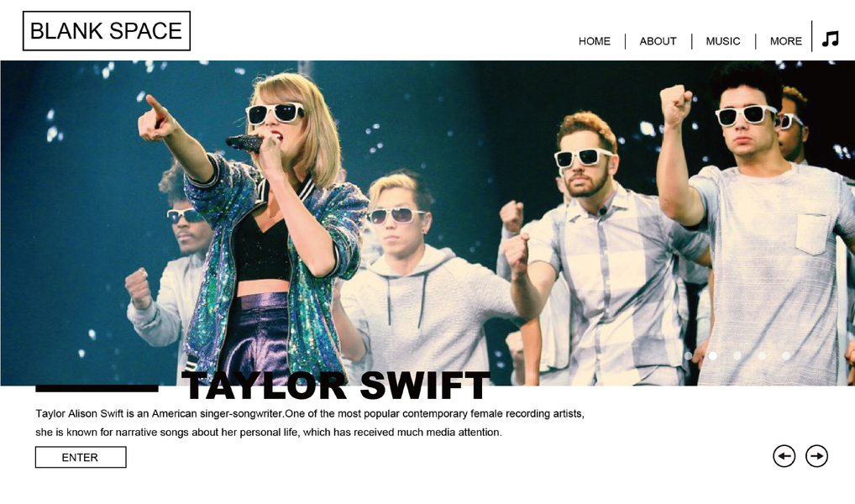Open the HOME menu item
The image size is (855, 504).
tap(595, 41)
